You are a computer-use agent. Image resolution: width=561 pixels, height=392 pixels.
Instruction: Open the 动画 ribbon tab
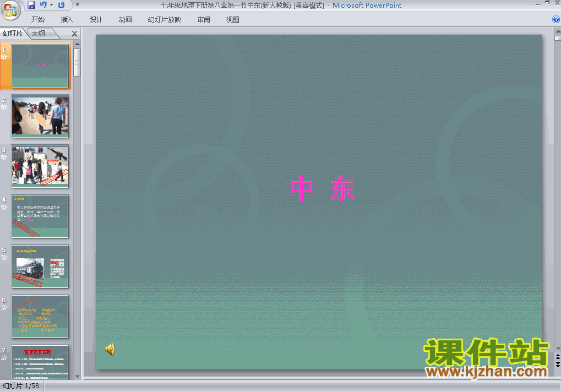tap(125, 20)
